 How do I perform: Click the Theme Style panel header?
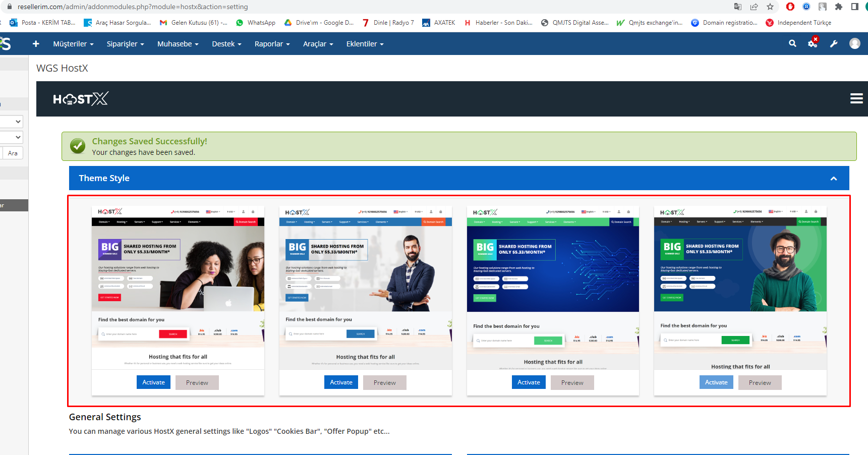click(459, 178)
